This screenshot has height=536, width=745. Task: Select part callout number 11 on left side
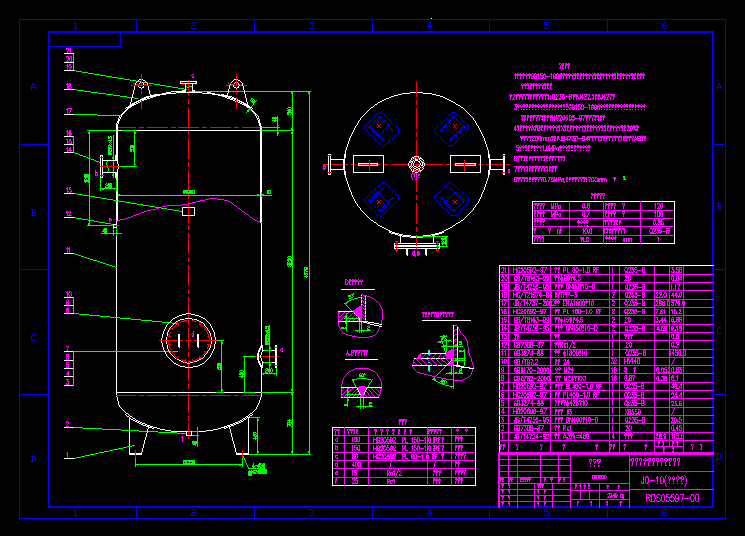tap(69, 250)
